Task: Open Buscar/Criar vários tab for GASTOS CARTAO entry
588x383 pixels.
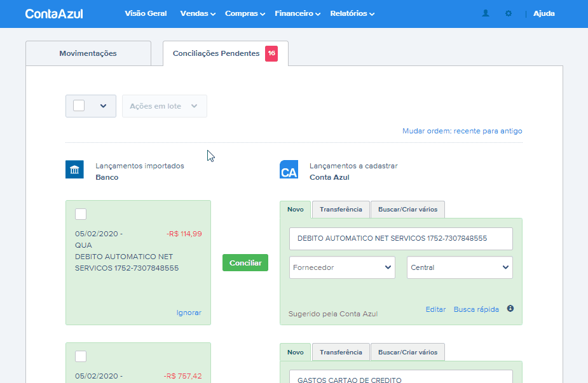Action: (x=407, y=353)
